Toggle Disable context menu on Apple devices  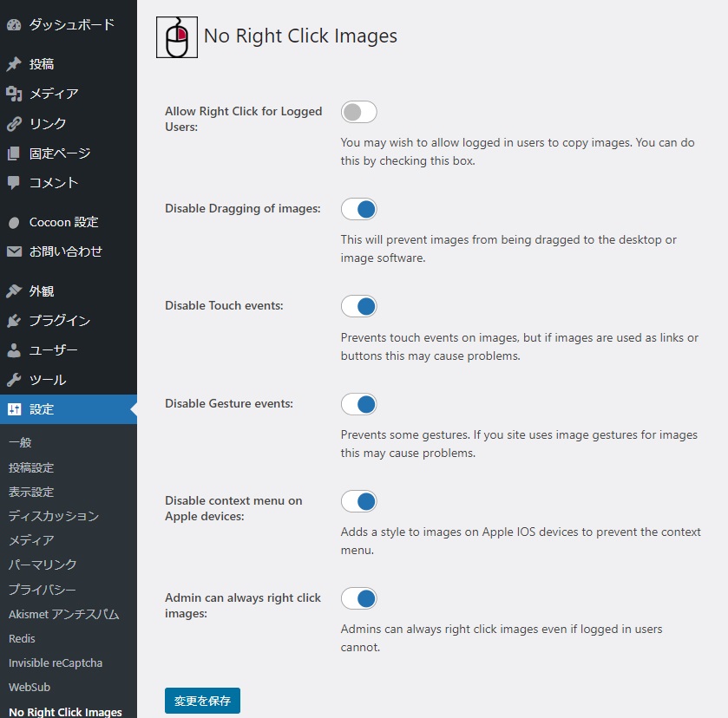(x=358, y=501)
